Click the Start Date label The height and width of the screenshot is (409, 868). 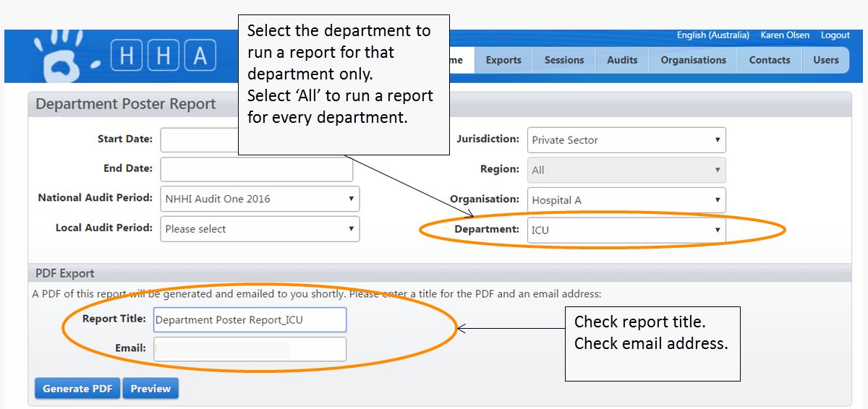click(x=125, y=139)
